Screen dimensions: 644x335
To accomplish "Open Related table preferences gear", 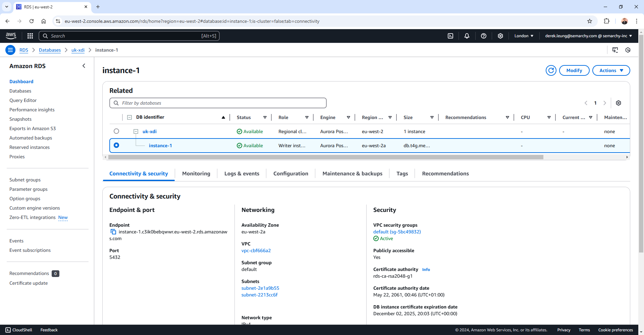I will coord(619,103).
